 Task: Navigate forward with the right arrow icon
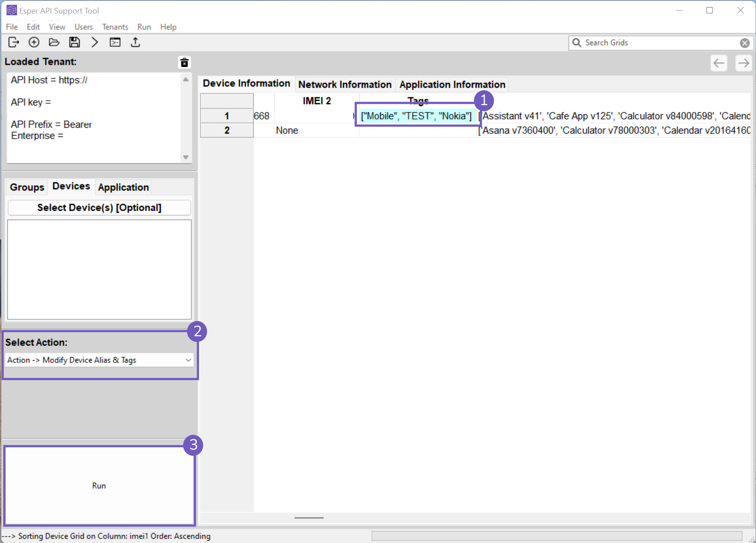coord(743,63)
